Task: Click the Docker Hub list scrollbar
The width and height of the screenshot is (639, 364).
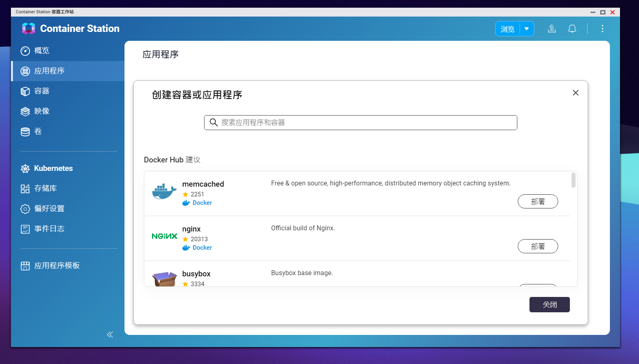Action: 573,180
